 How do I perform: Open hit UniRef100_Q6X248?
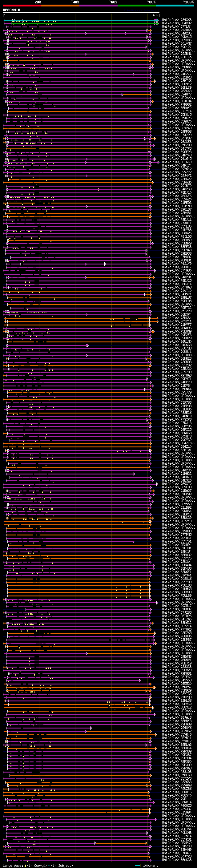click(x=177, y=128)
